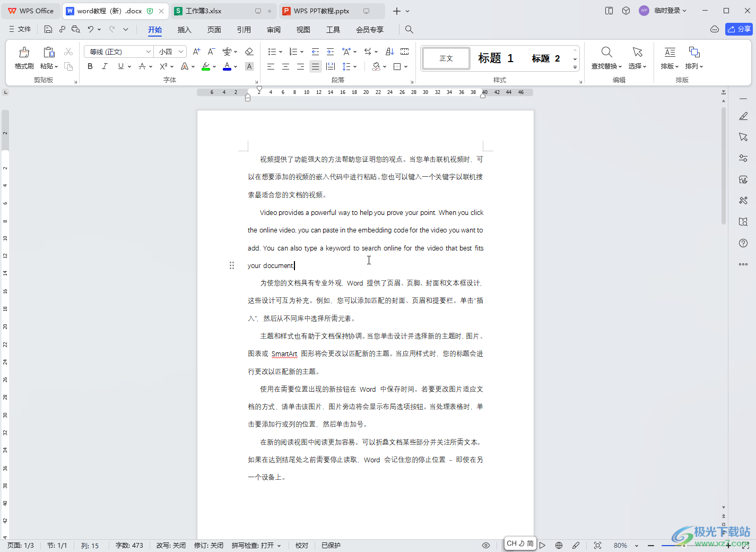Click the pen tool icon in right sidebar
The image size is (756, 552).
point(743,116)
